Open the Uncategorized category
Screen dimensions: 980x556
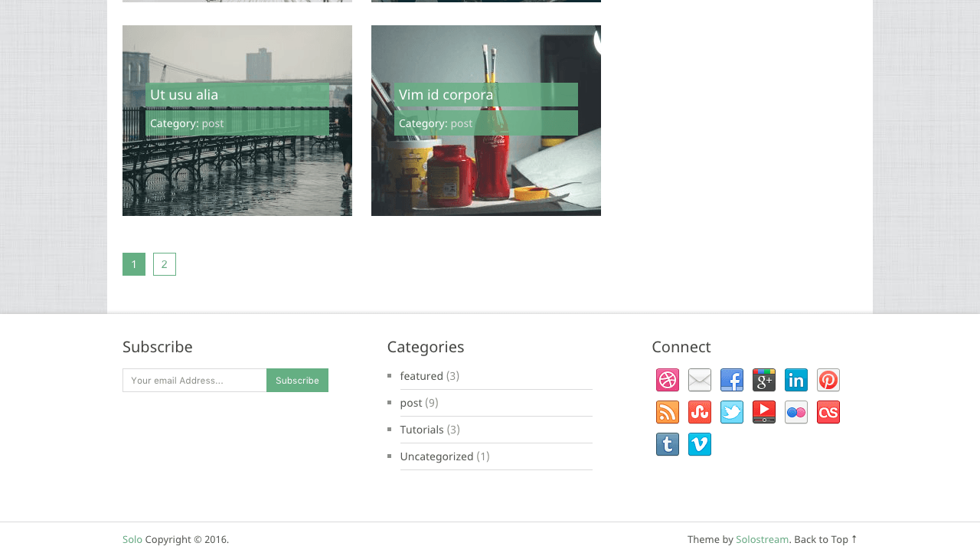[x=436, y=456]
